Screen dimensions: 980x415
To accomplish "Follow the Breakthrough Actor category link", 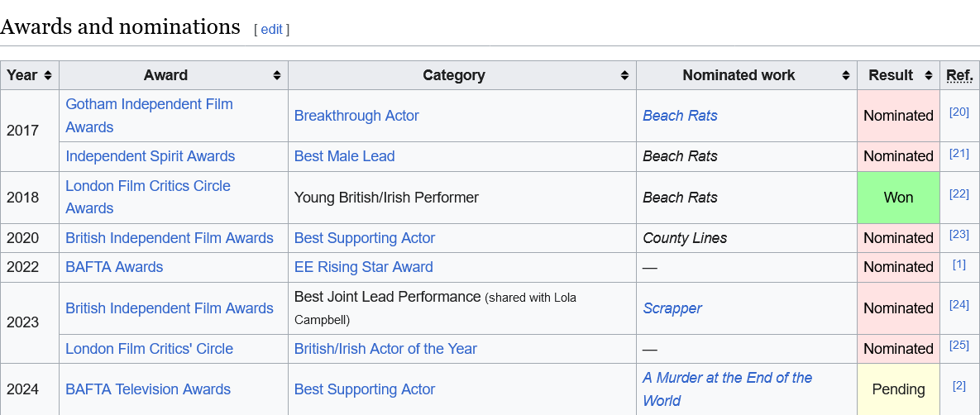I will (x=356, y=116).
